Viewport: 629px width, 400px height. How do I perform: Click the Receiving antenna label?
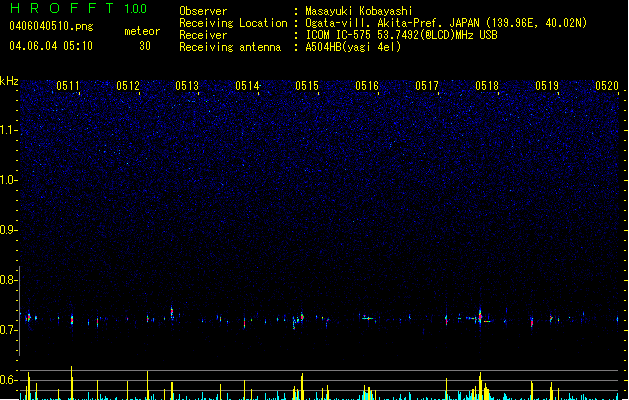[230, 47]
